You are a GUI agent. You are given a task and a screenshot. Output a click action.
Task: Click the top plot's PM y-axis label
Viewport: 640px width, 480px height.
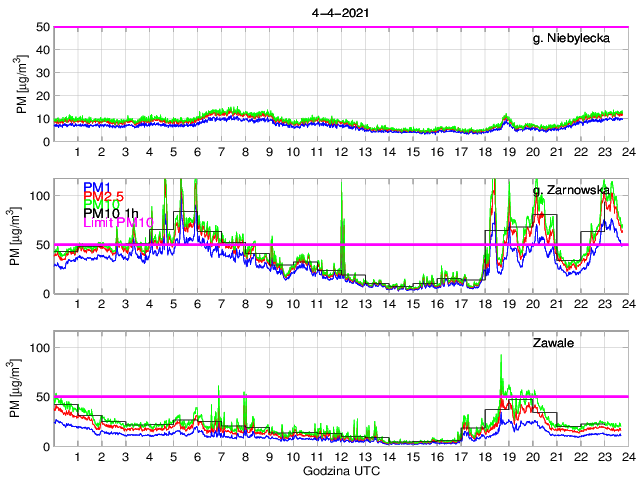[x=22, y=84]
